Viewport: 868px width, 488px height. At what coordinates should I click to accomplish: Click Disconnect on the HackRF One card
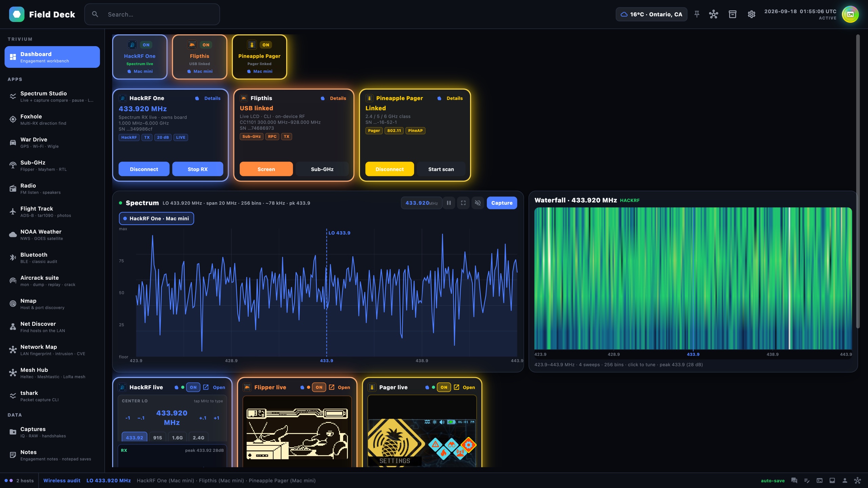tap(144, 169)
